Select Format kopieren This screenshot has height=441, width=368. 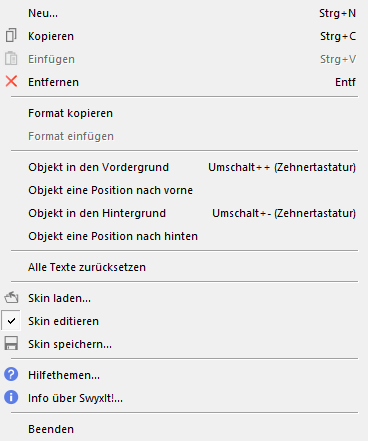184,113
